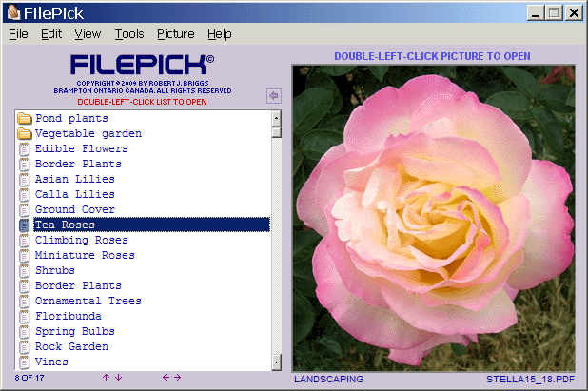Open the File menu
Viewport: 588px width, 391px height.
18,34
